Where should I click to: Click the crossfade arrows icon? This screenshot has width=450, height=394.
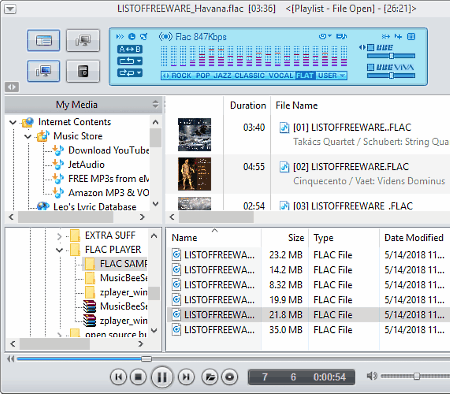386,36
